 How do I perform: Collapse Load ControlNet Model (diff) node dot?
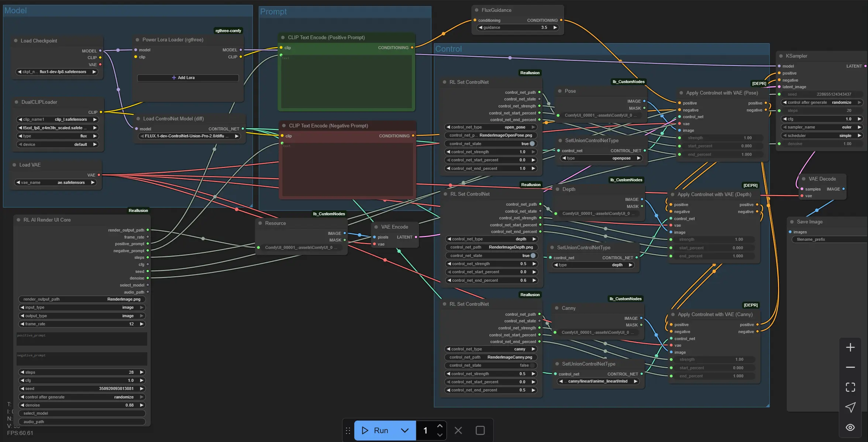[138, 119]
